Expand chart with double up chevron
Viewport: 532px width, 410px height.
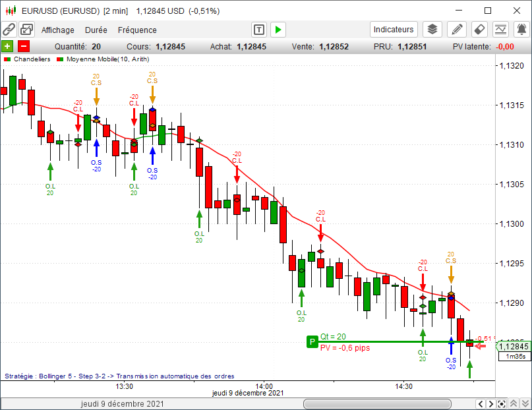(x=513, y=404)
